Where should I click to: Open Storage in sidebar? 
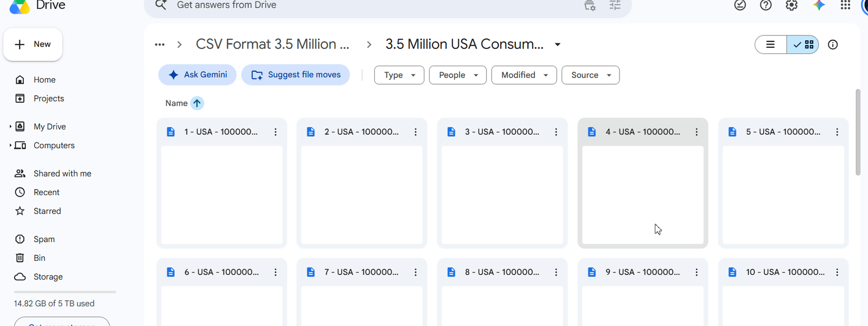48,277
